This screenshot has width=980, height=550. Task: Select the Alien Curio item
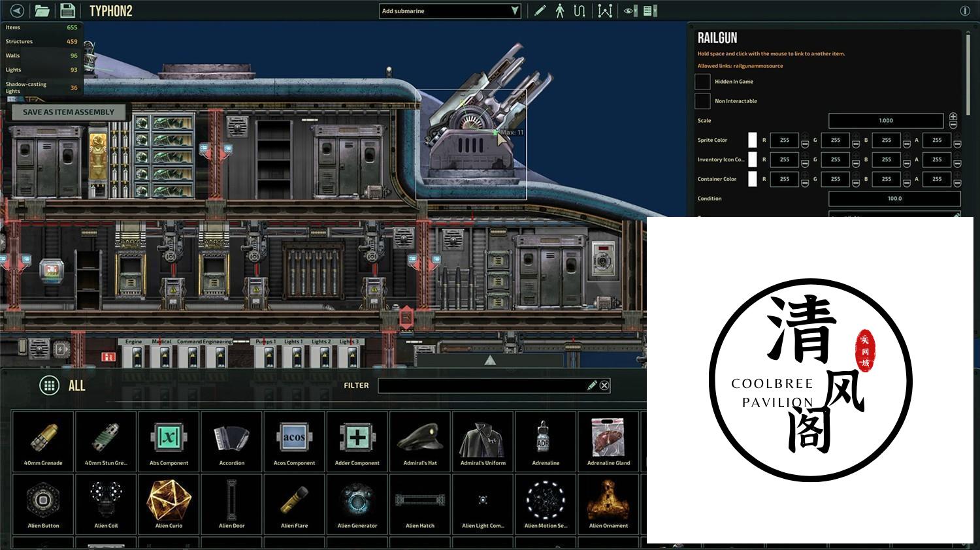point(169,504)
